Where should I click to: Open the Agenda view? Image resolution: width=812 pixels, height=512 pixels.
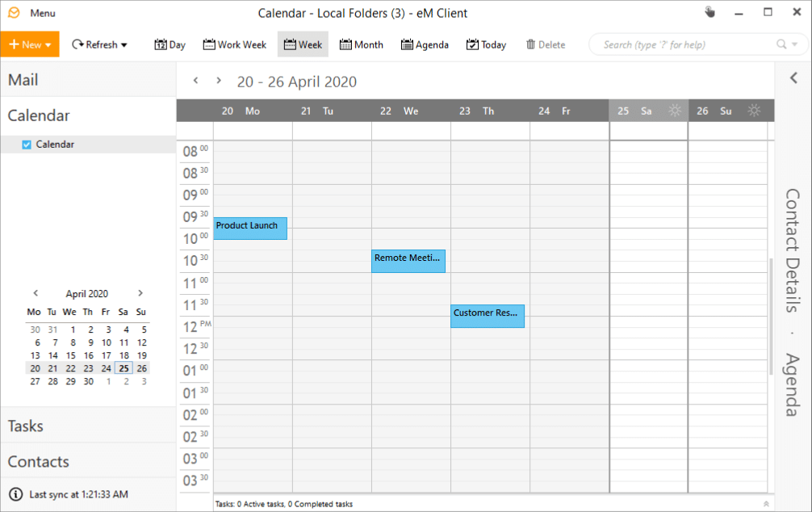point(425,44)
